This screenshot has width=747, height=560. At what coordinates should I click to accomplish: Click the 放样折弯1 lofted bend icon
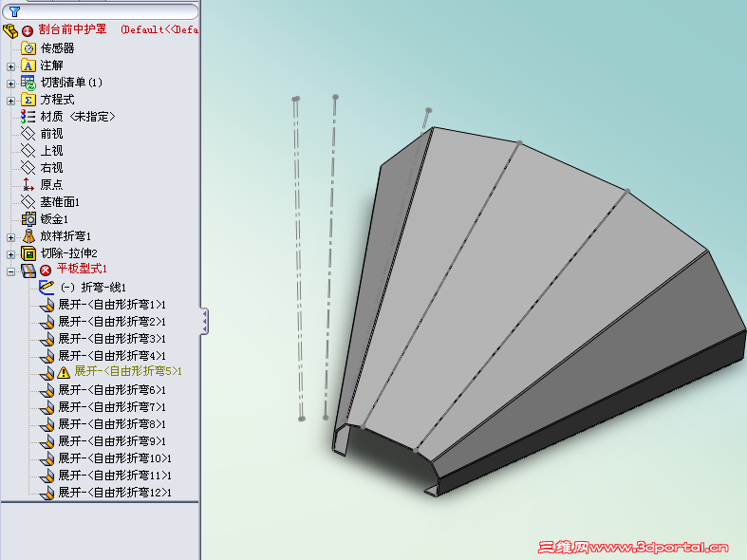coord(28,236)
